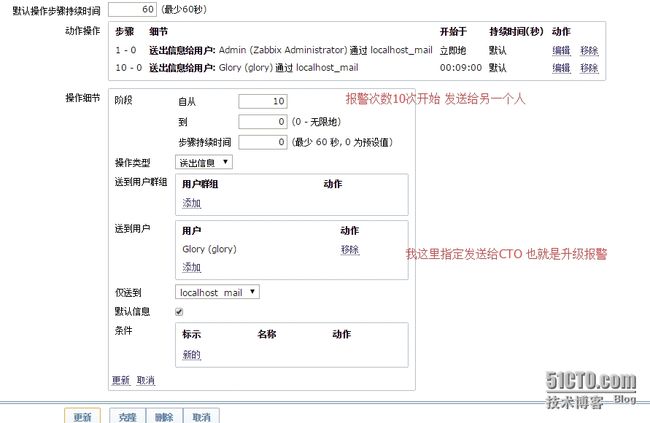Open the 仅送到 localhost_mail dropdown
The image size is (650, 423).
(217, 292)
